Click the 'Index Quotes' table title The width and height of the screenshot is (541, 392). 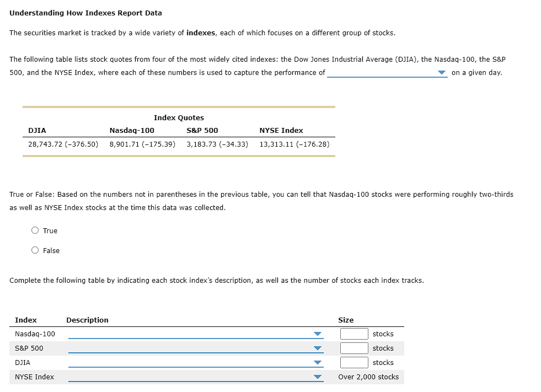click(179, 117)
